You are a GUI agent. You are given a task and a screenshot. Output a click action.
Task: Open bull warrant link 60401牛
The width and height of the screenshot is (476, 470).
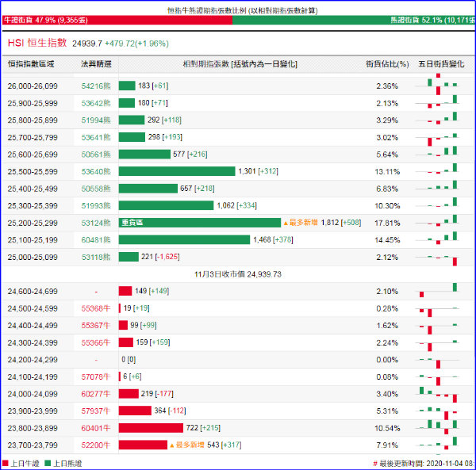tap(96, 429)
